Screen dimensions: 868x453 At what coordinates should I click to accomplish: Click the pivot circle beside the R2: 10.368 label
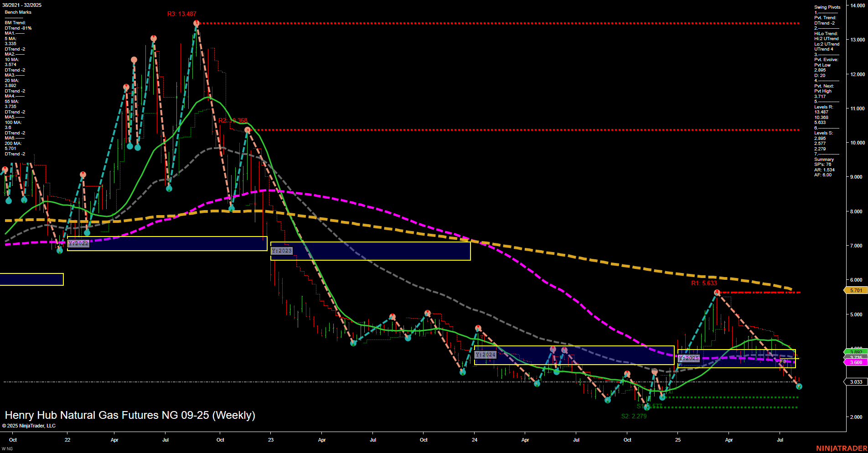point(247,129)
